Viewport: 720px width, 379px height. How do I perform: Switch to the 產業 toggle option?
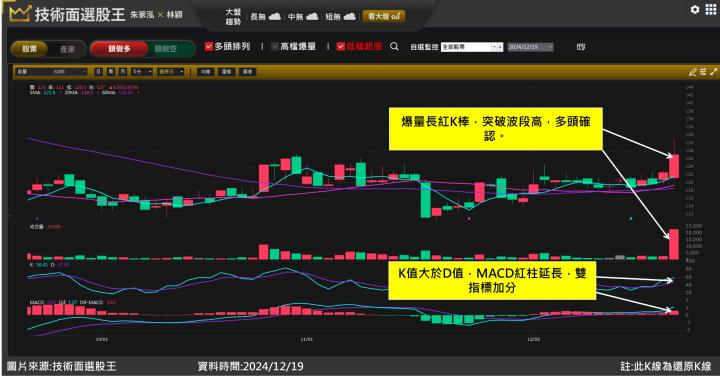pos(67,49)
